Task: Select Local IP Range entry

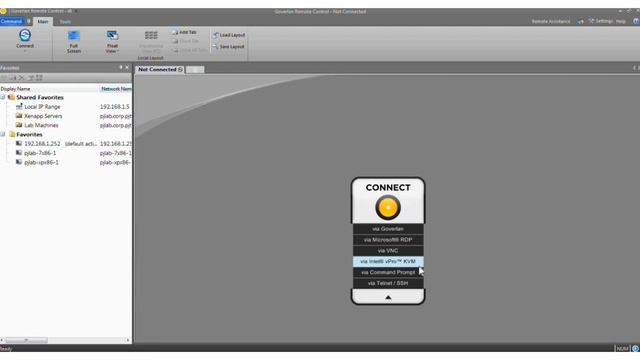Action: tap(42, 107)
